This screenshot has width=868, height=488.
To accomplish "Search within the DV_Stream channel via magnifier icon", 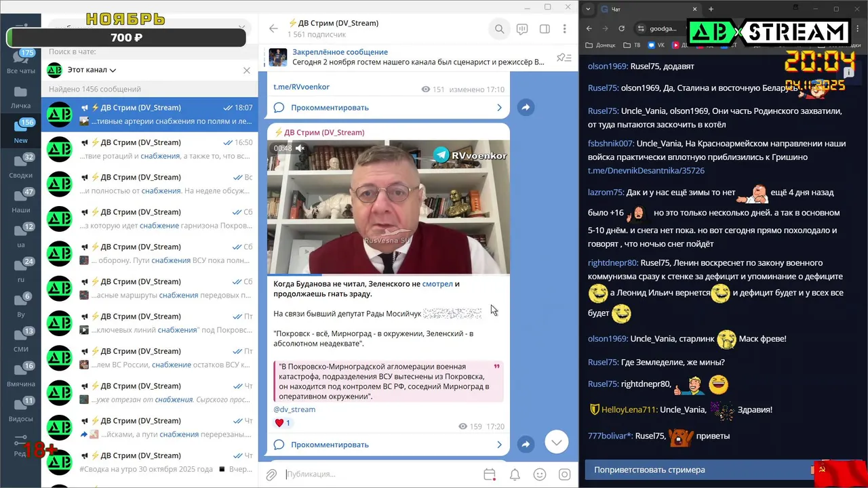I will point(499,29).
